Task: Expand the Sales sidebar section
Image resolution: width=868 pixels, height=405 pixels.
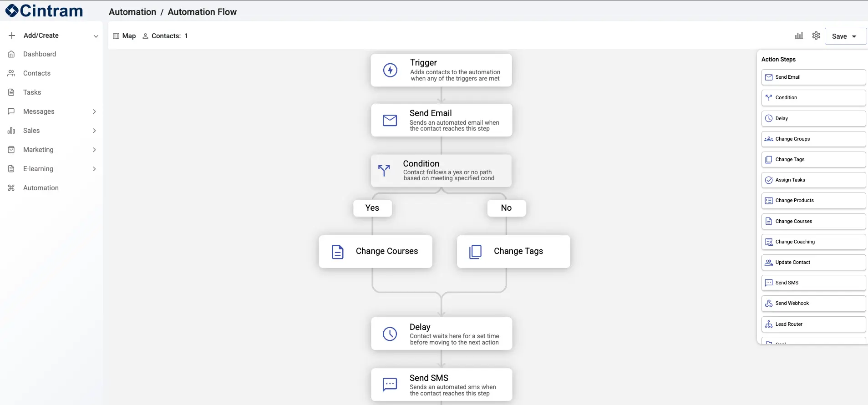Action: (94, 131)
